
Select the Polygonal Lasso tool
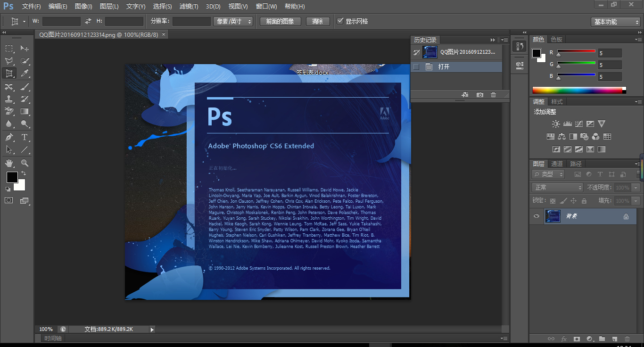pos(9,61)
